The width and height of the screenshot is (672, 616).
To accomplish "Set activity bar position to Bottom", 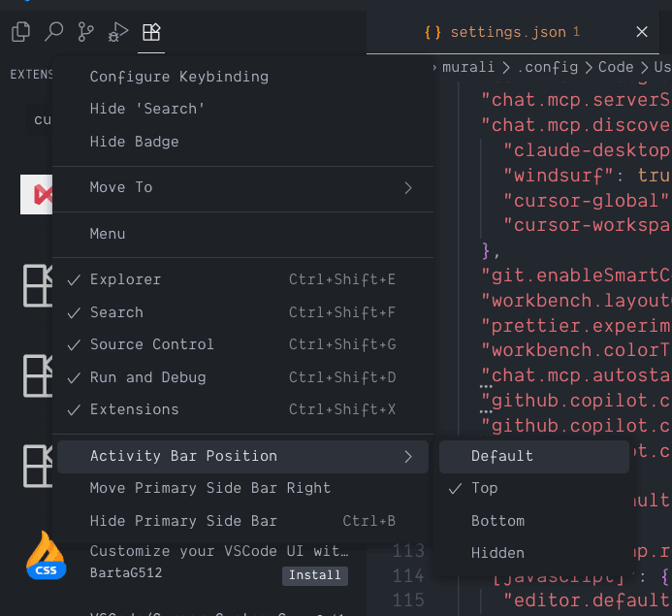I will pos(497,521).
